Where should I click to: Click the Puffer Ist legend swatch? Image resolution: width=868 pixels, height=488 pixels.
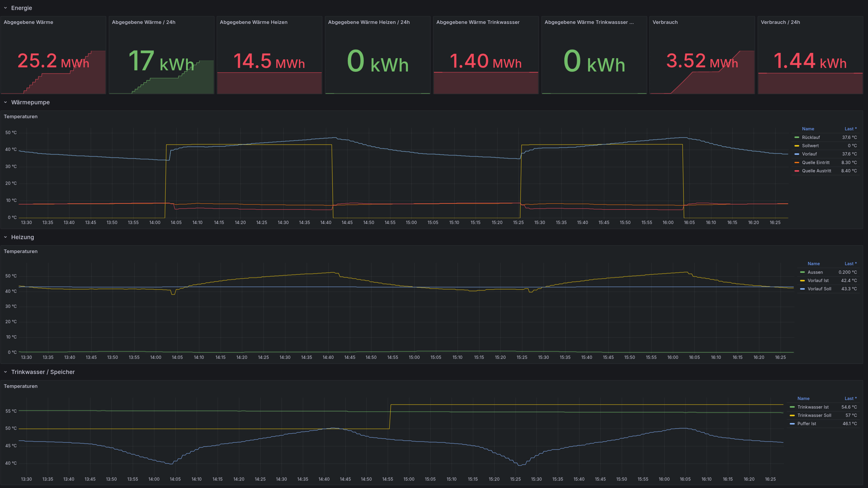pos(792,424)
